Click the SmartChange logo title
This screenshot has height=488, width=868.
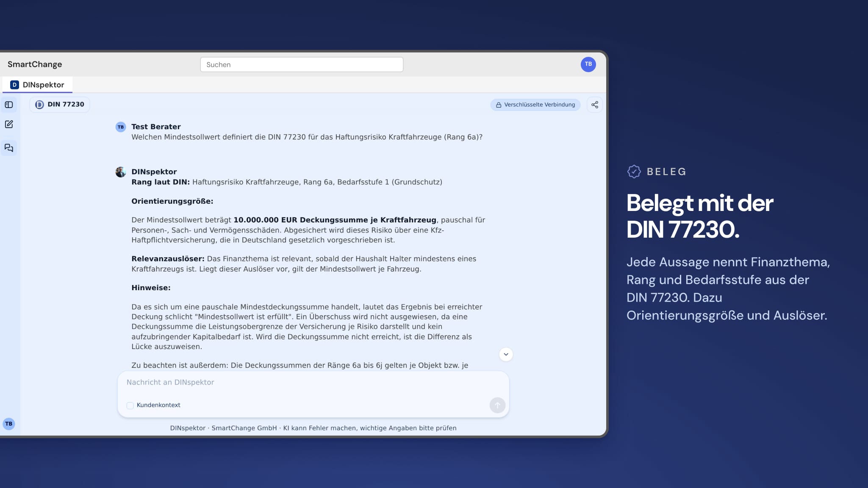point(35,64)
